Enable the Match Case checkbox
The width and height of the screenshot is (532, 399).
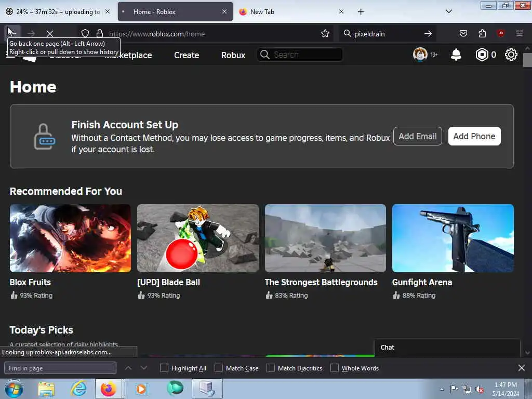click(219, 368)
